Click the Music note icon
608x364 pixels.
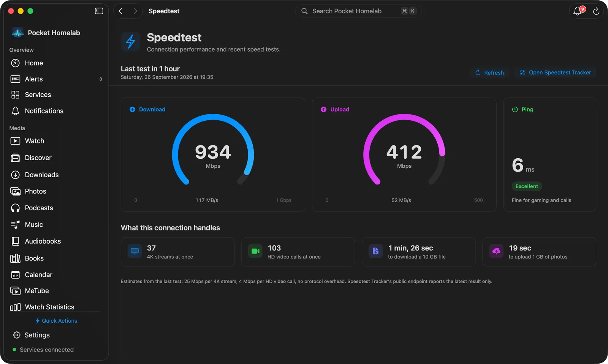(15, 225)
